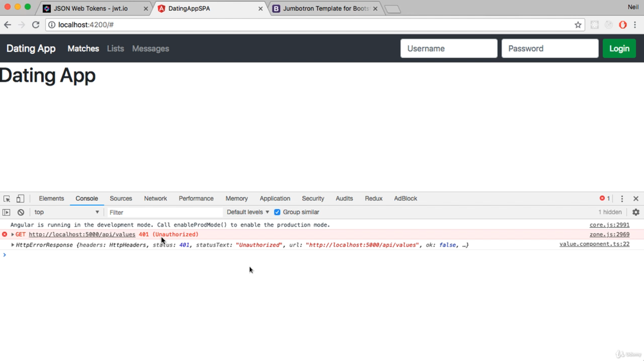Click the browser forward arrow
Image resolution: width=644 pixels, height=361 pixels.
21,24
